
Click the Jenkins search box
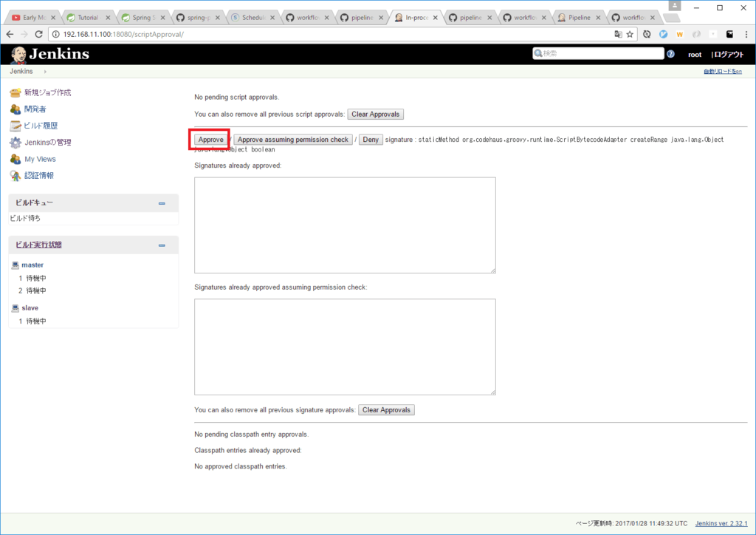point(598,54)
